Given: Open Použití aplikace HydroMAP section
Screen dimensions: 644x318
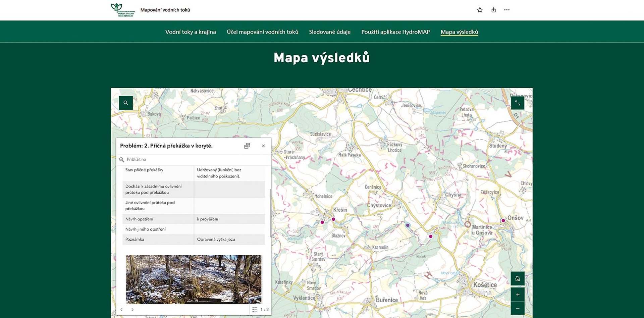Looking at the screenshot, I should [x=395, y=32].
